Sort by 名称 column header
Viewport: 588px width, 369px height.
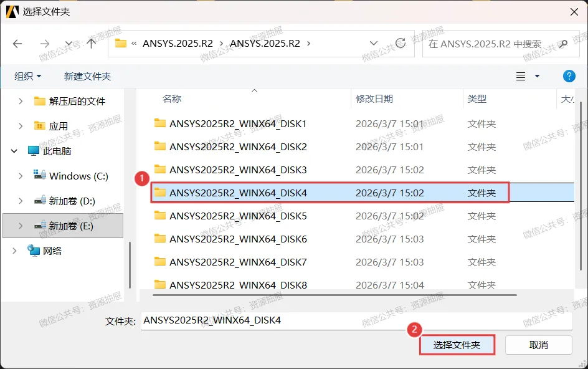[172, 98]
